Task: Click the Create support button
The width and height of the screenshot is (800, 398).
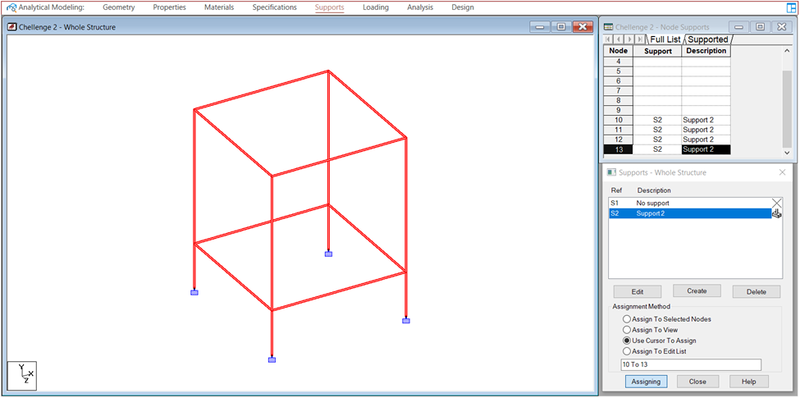Action: pos(696,291)
